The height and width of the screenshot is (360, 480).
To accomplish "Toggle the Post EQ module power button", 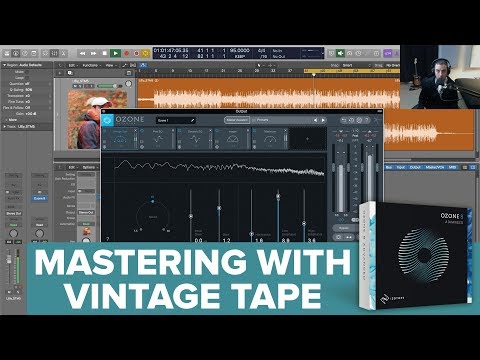I will click(142, 131).
